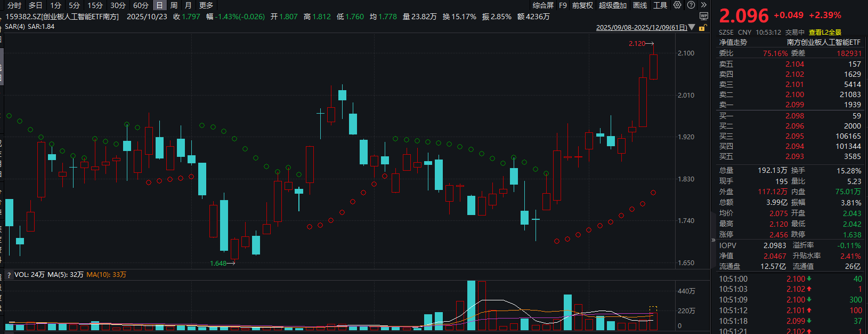
Task: Toggle the yellow date-range lock icon
Action: point(702,27)
